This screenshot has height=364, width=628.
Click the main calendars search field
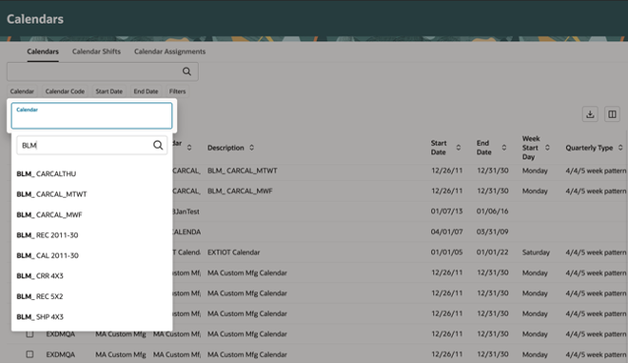pyautogui.click(x=102, y=71)
